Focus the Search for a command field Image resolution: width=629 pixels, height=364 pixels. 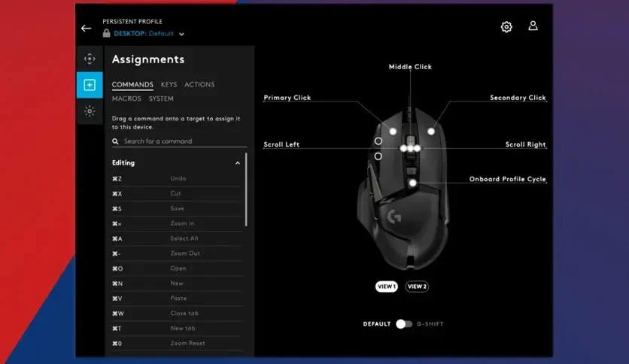point(179,141)
